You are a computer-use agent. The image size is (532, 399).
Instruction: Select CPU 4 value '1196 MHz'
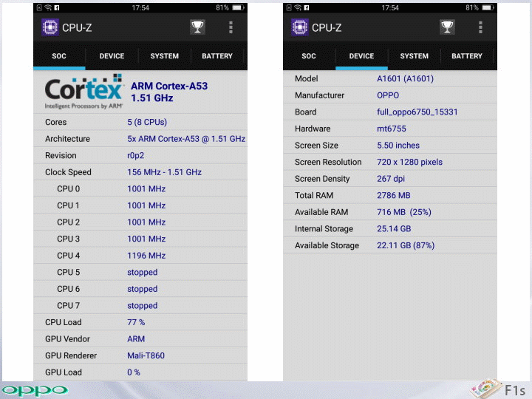click(x=146, y=256)
